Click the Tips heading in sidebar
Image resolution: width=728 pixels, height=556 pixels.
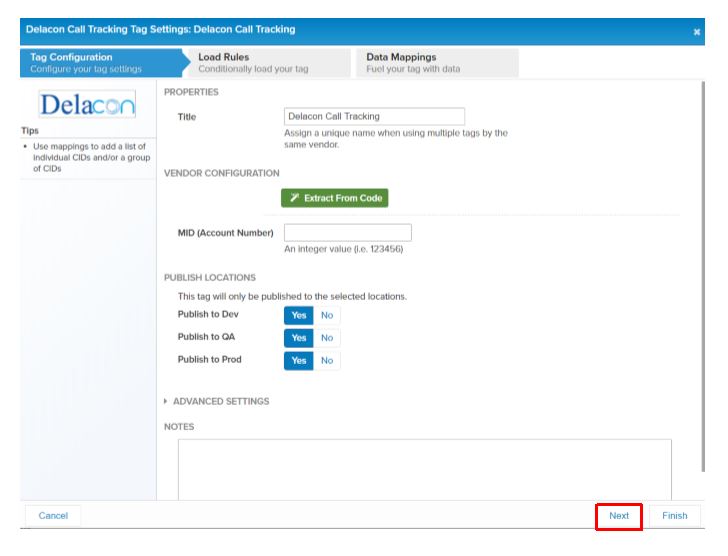coord(30,130)
